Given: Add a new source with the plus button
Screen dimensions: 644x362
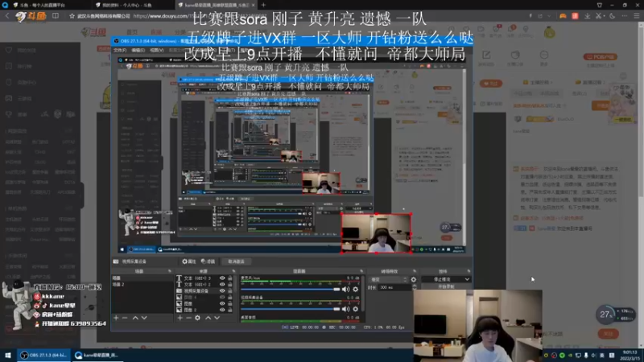Looking at the screenshot, I should 180,318.
